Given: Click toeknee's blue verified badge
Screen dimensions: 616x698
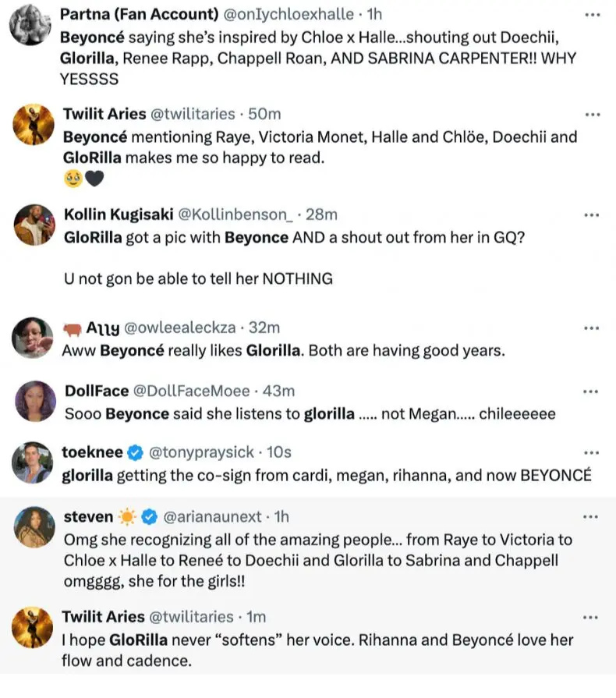Looking at the screenshot, I should point(136,452).
